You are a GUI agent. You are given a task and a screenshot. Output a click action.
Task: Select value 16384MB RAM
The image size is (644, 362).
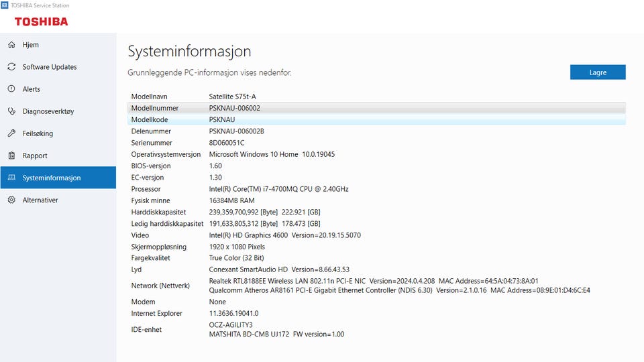point(231,200)
